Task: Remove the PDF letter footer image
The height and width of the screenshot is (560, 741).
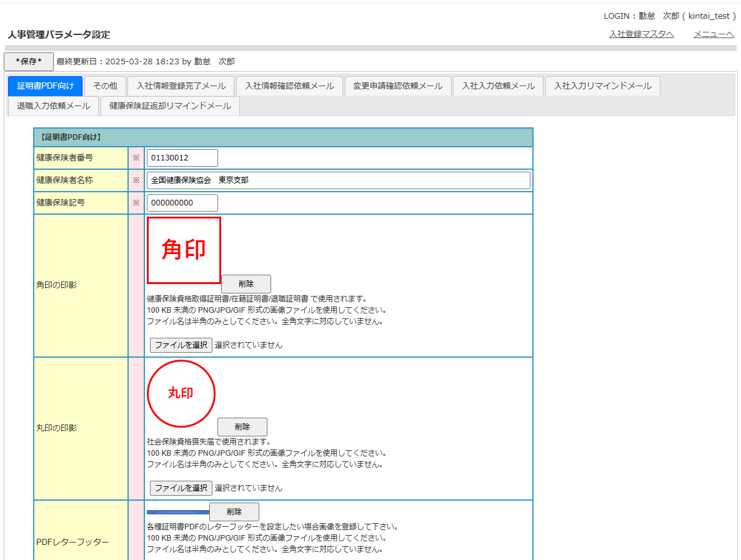Action: click(x=234, y=512)
